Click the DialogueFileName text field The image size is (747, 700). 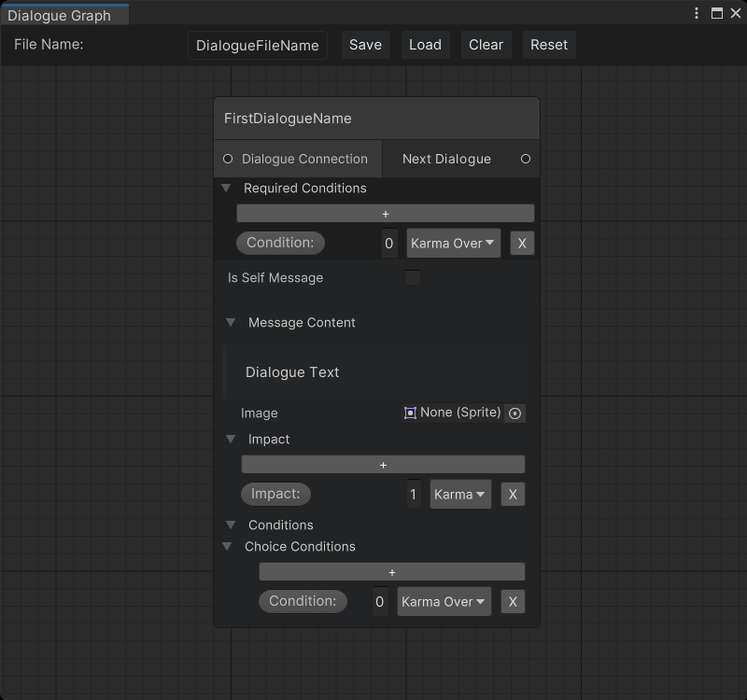pyautogui.click(x=258, y=46)
